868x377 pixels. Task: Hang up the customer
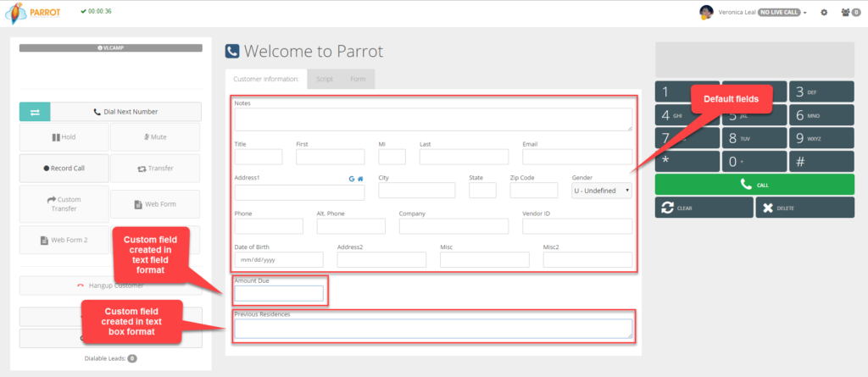[111, 286]
